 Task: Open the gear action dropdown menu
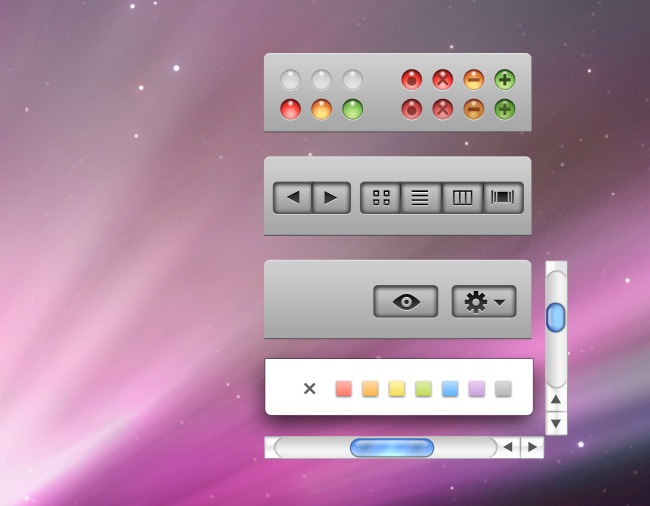tap(484, 301)
